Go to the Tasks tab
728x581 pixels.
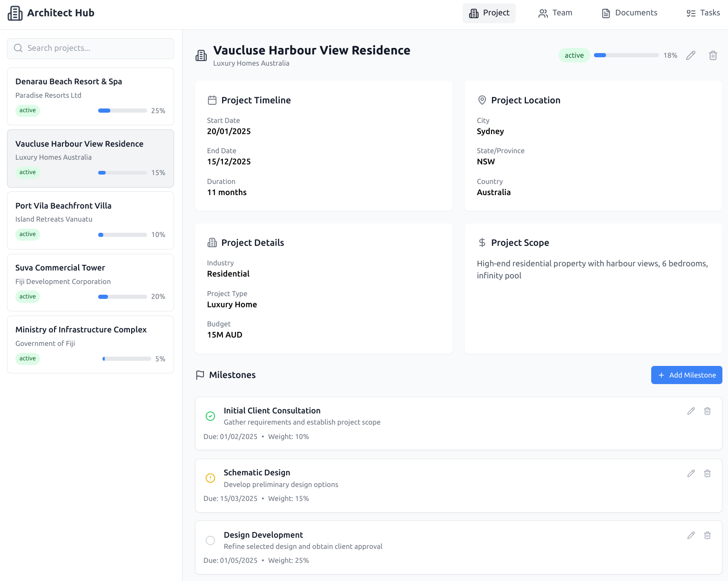click(x=703, y=13)
